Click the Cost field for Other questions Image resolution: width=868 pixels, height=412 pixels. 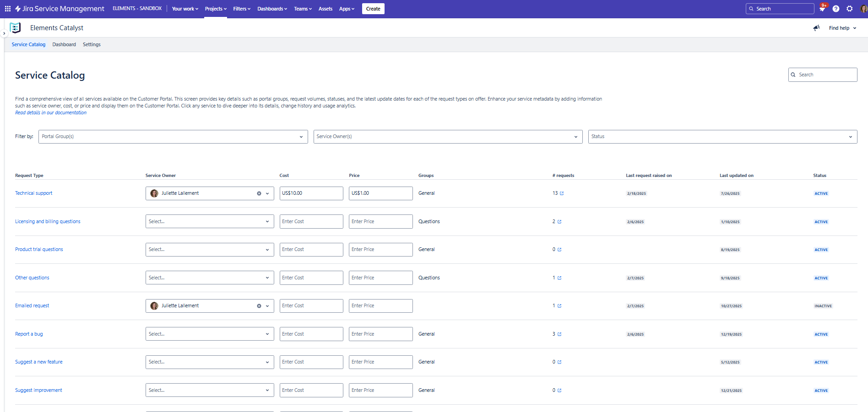pyautogui.click(x=311, y=278)
